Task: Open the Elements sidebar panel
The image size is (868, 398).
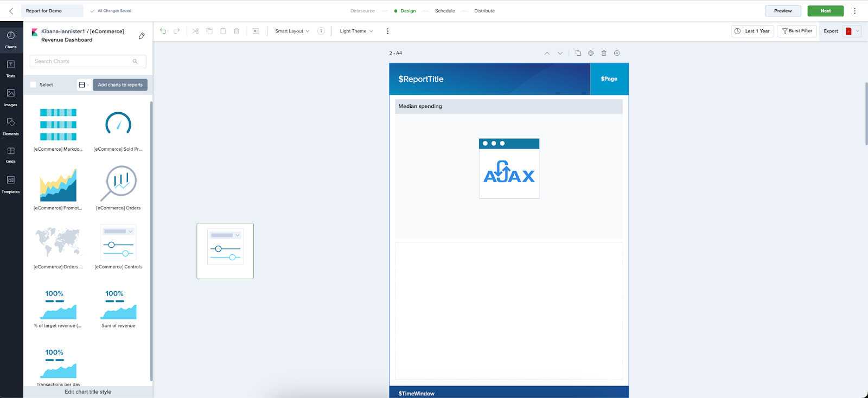Action: point(11,126)
